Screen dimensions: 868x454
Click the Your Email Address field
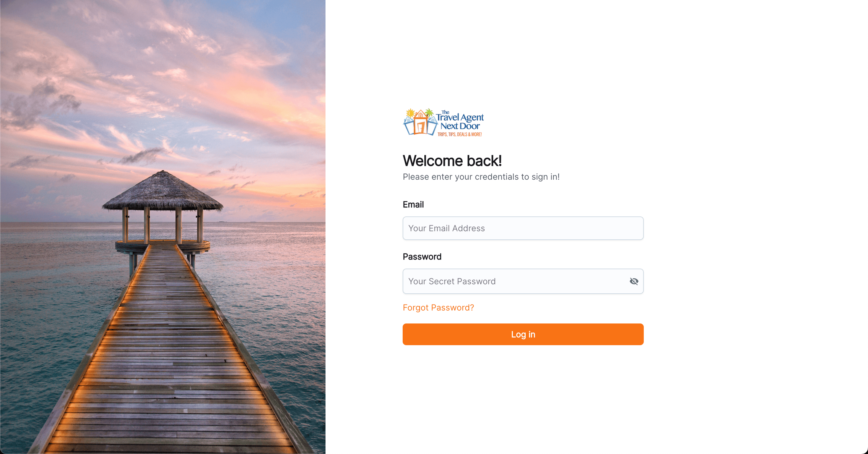click(523, 228)
